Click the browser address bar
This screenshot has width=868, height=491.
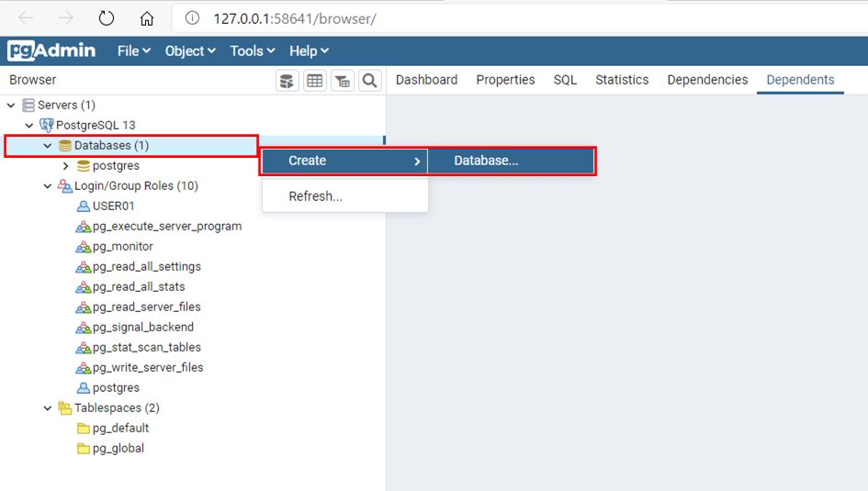pyautogui.click(x=514, y=18)
